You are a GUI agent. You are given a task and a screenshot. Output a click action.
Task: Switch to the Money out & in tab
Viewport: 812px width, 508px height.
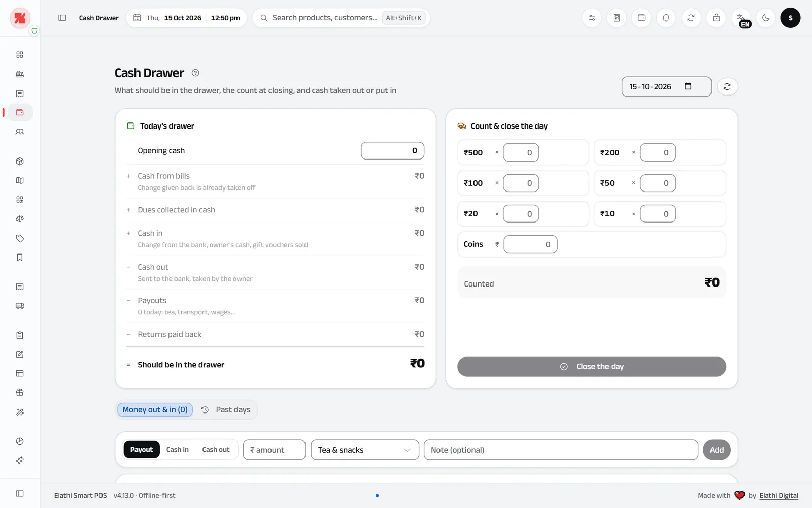tap(155, 410)
